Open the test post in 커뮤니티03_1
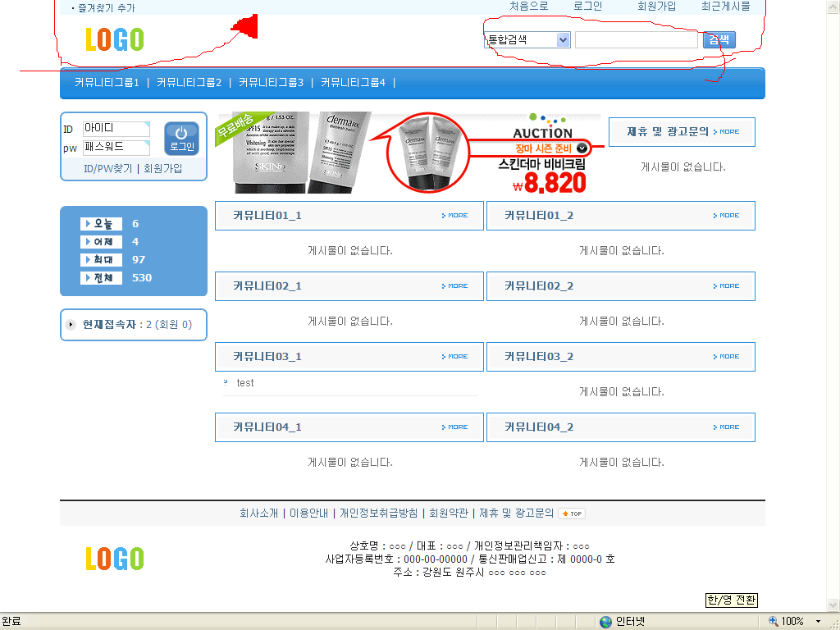The height and width of the screenshot is (630, 840). [245, 383]
